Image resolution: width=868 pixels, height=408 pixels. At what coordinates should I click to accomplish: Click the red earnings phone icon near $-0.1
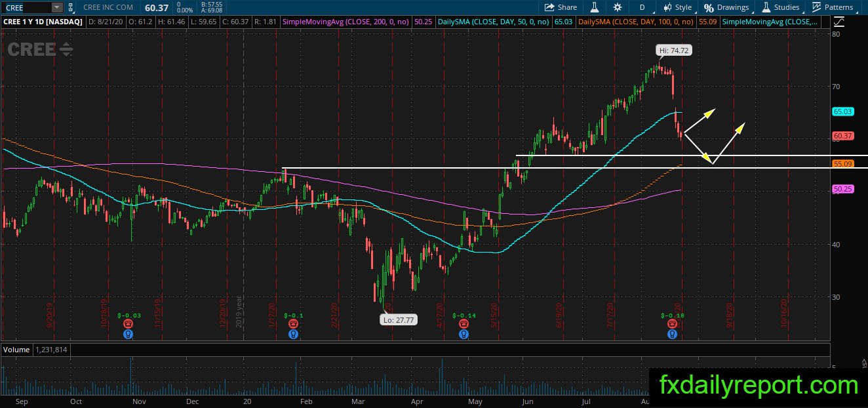tap(293, 323)
